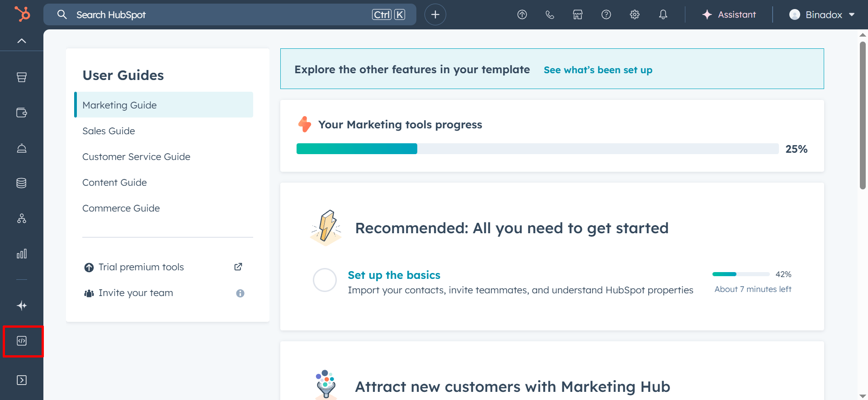The height and width of the screenshot is (400, 868).
Task: Click the Marketing tools progress bar
Action: point(537,149)
